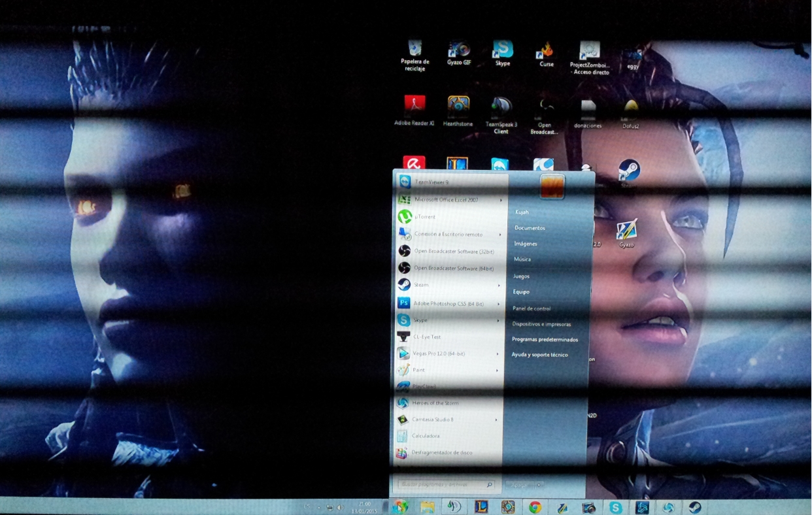Click the Buscar programas y archivos search box

[447, 485]
